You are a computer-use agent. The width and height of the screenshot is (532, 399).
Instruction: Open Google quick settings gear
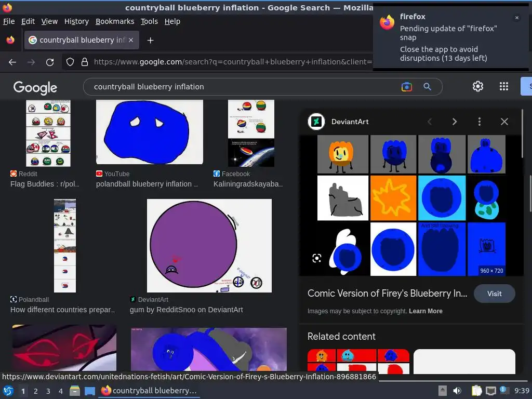pos(478,87)
